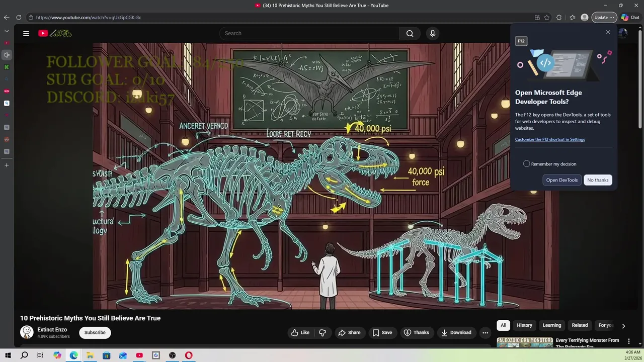Open the Extinct Enzo channel avatar
Viewport: 644px width, 362px height.
27,332
